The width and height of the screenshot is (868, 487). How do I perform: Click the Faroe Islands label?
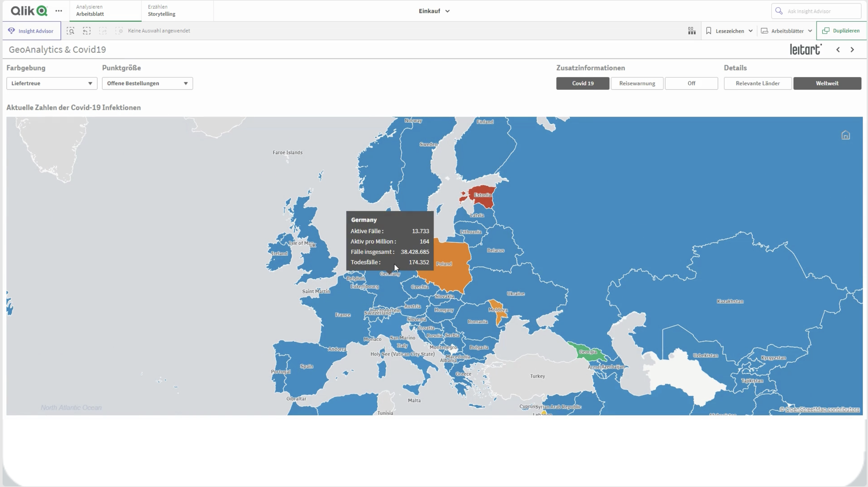point(287,152)
